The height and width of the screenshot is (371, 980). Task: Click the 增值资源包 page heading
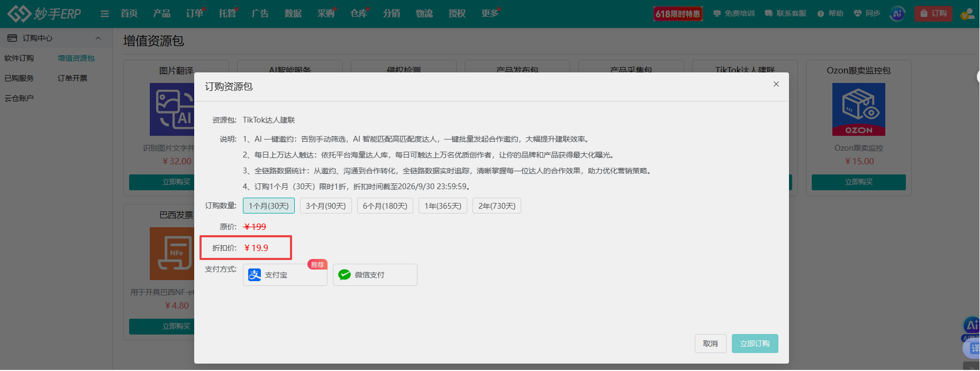(154, 41)
